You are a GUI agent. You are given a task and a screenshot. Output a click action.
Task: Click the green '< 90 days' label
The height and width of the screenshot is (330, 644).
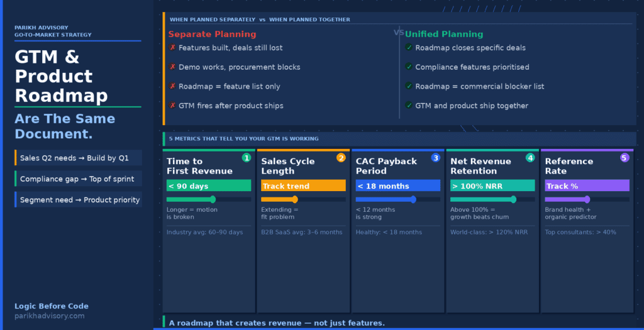click(209, 186)
